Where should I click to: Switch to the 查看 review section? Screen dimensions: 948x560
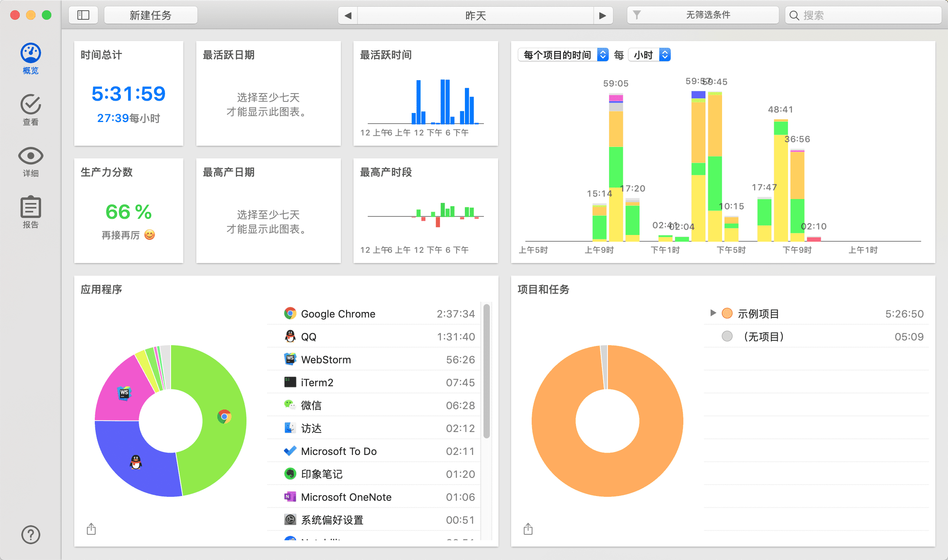(30, 105)
